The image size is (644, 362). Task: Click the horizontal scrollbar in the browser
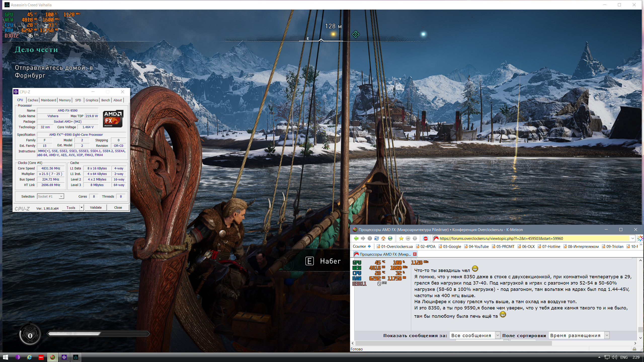click(x=453, y=343)
